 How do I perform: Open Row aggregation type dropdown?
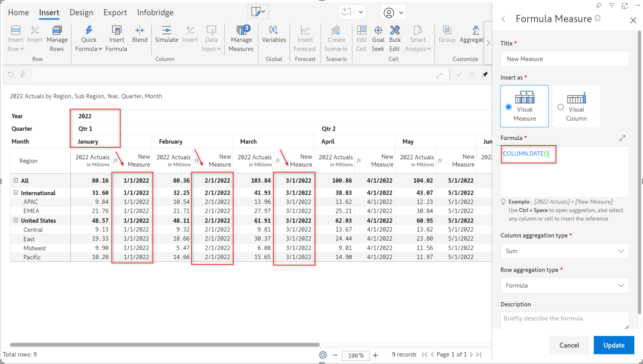[x=565, y=285]
